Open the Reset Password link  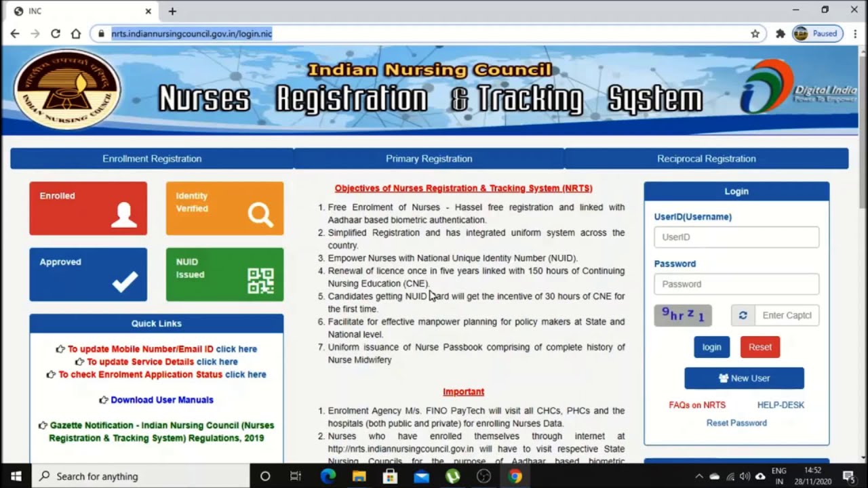(736, 423)
